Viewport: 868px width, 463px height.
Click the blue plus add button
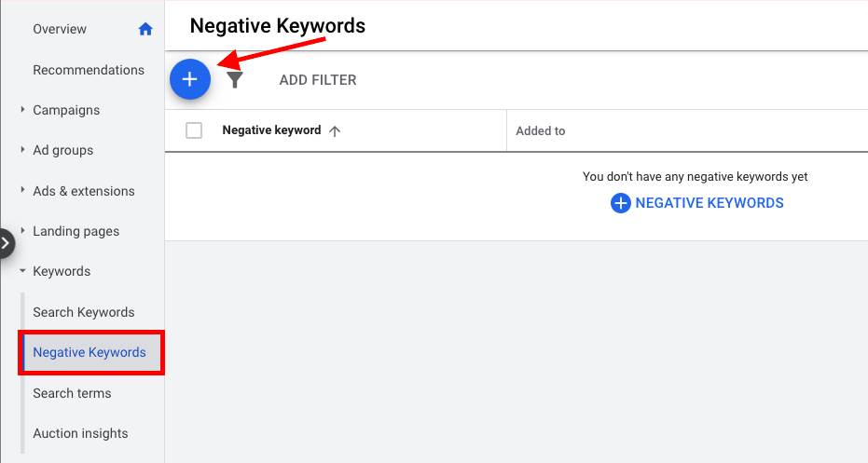[190, 79]
